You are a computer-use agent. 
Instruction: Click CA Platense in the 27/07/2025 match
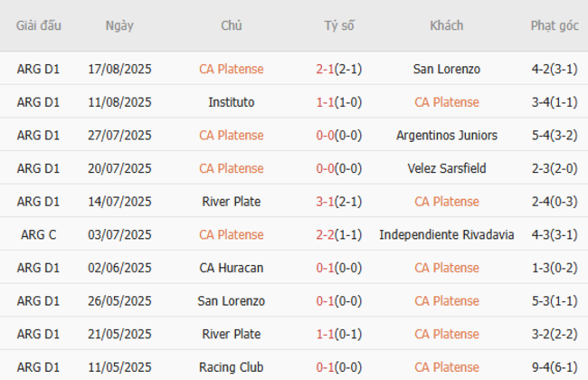(231, 136)
